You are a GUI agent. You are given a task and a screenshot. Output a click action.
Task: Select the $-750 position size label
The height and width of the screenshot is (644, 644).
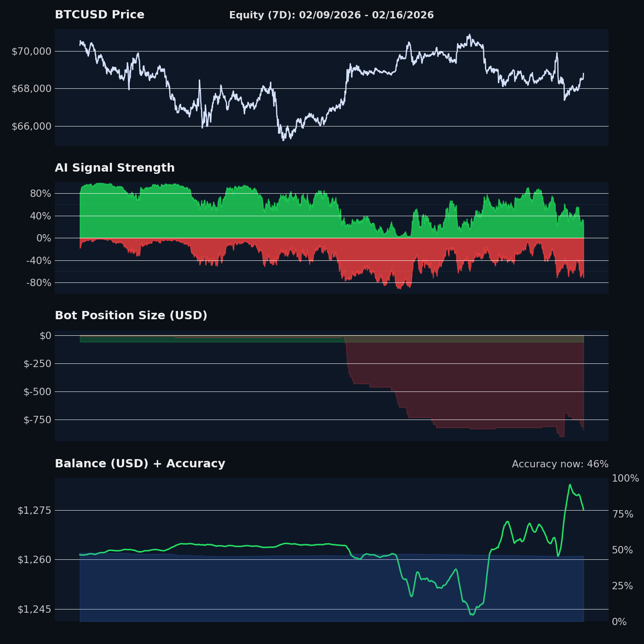pos(36,420)
